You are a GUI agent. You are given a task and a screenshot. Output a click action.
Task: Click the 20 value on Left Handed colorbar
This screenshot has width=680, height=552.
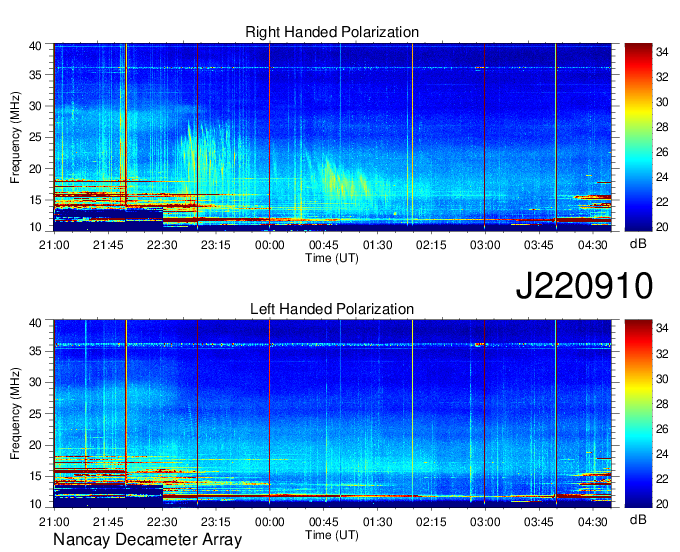pyautogui.click(x=662, y=504)
